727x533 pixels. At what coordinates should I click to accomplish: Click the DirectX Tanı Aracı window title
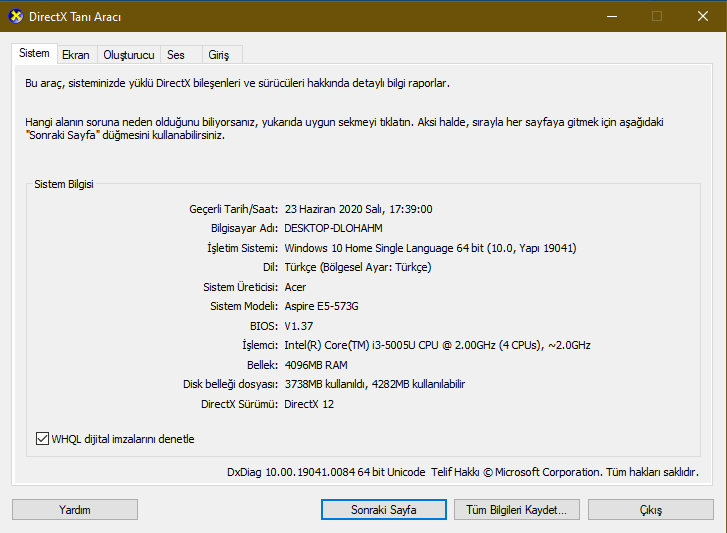click(x=75, y=17)
